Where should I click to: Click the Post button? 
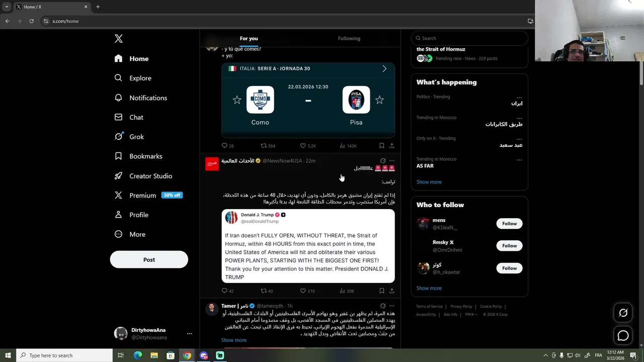click(x=149, y=259)
